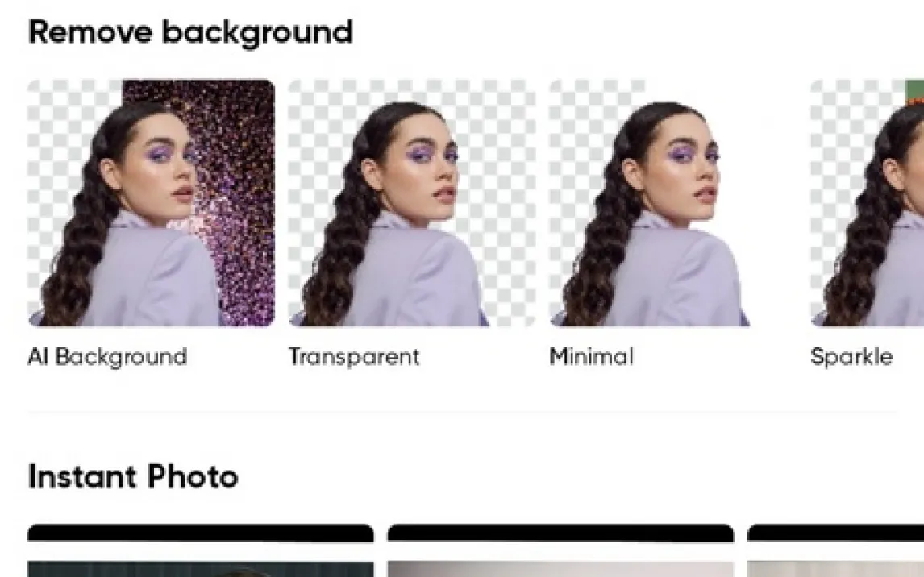Open the third Instant Photo card's black top bar
This screenshot has height=577, width=924.
[x=835, y=533]
